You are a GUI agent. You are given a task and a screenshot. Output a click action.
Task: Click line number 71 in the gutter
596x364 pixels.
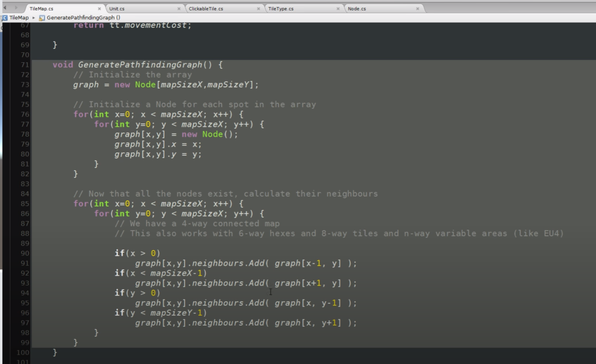point(24,65)
